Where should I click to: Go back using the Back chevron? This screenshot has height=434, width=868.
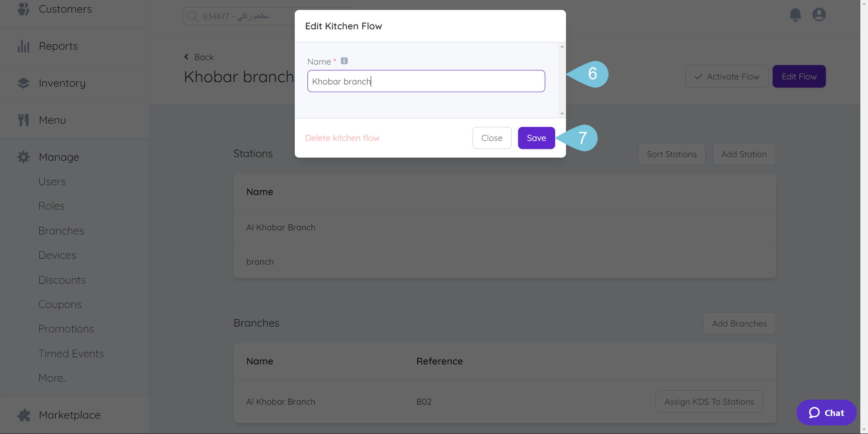[186, 57]
